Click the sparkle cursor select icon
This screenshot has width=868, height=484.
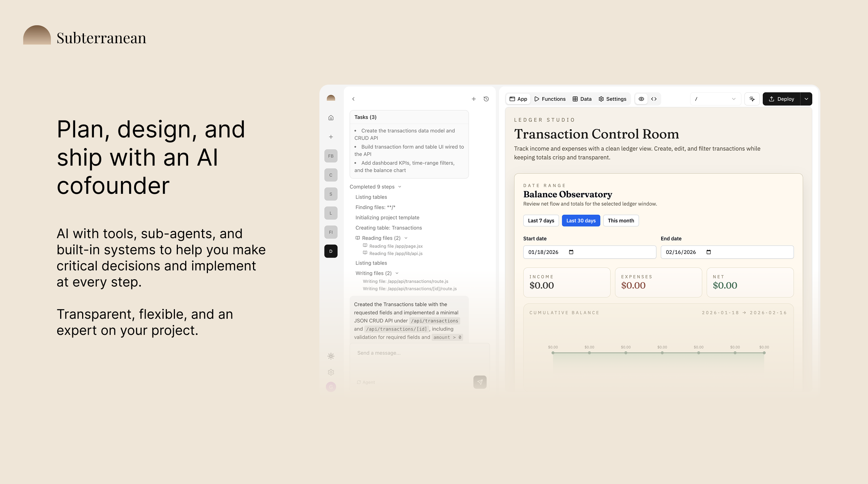(x=752, y=99)
